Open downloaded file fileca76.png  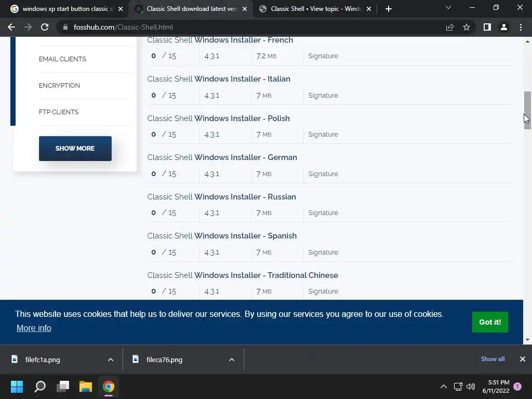tap(164, 360)
